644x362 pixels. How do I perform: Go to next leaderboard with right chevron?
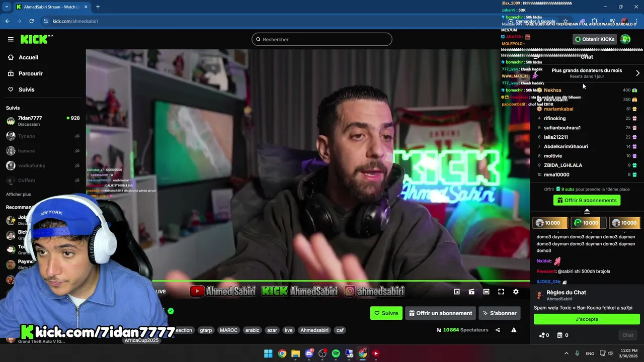(637, 73)
